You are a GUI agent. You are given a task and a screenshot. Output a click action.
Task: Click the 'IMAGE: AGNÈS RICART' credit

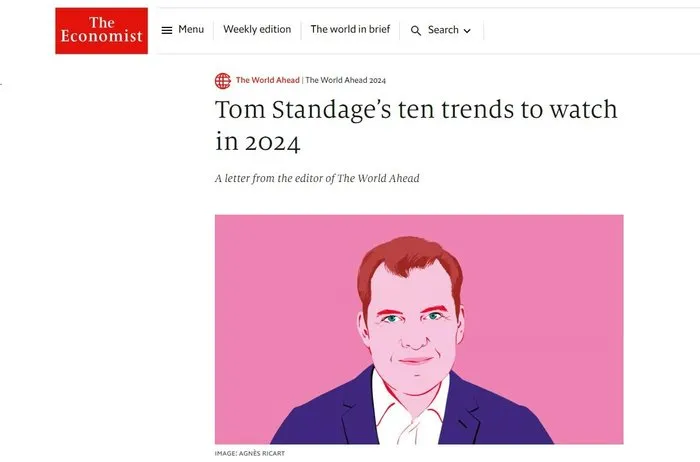[252, 454]
